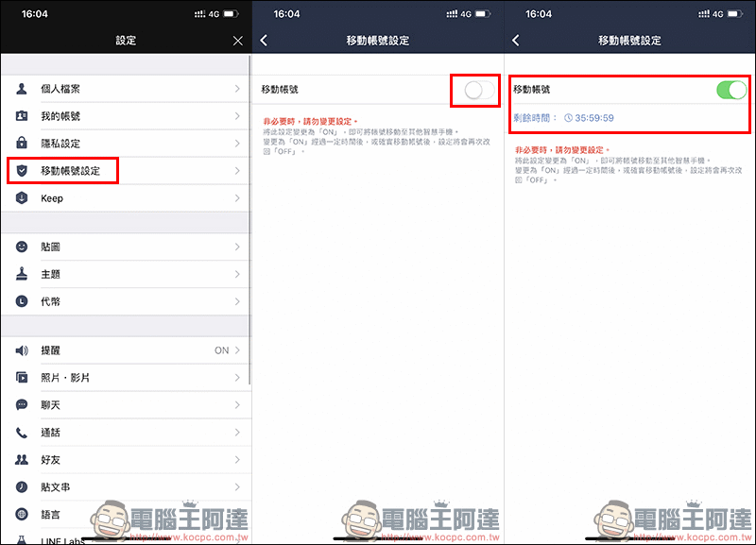Viewport: 756px width, 545px height.
Task: Open Keep settings
Action: pyautogui.click(x=126, y=198)
